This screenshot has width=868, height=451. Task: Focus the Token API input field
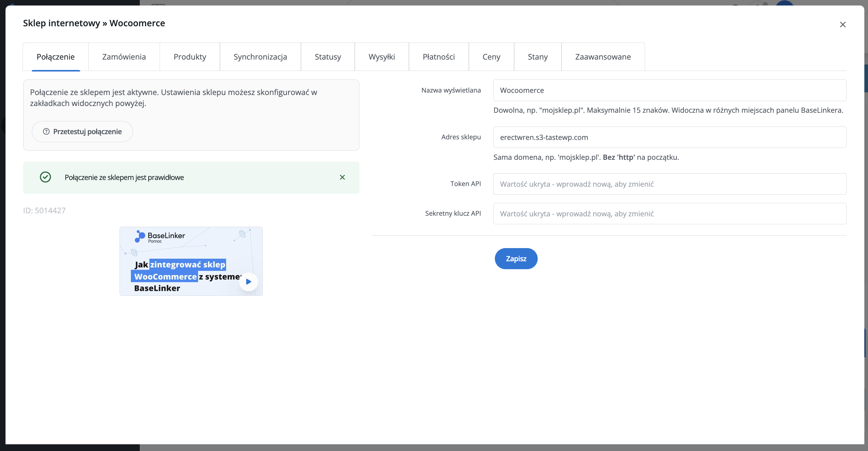(670, 184)
